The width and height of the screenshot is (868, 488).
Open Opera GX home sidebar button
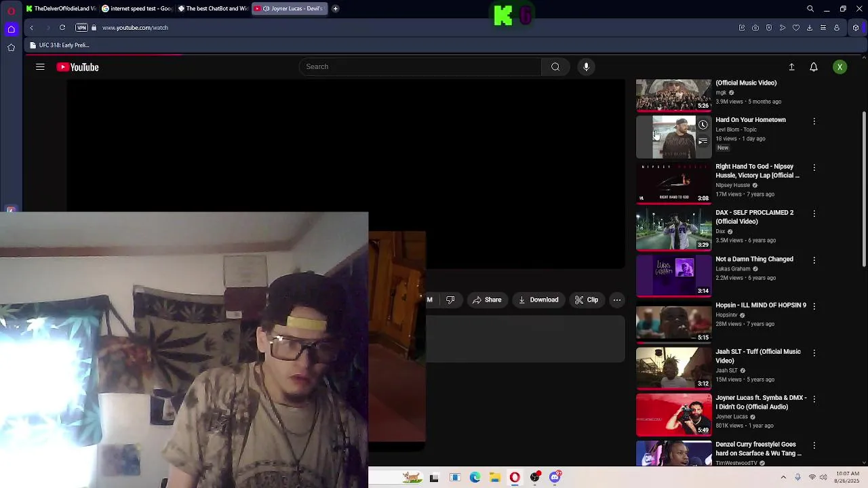pos(11,29)
